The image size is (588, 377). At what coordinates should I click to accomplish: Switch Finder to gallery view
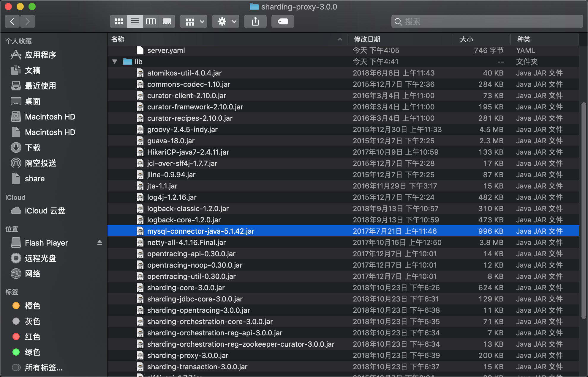[x=167, y=21]
